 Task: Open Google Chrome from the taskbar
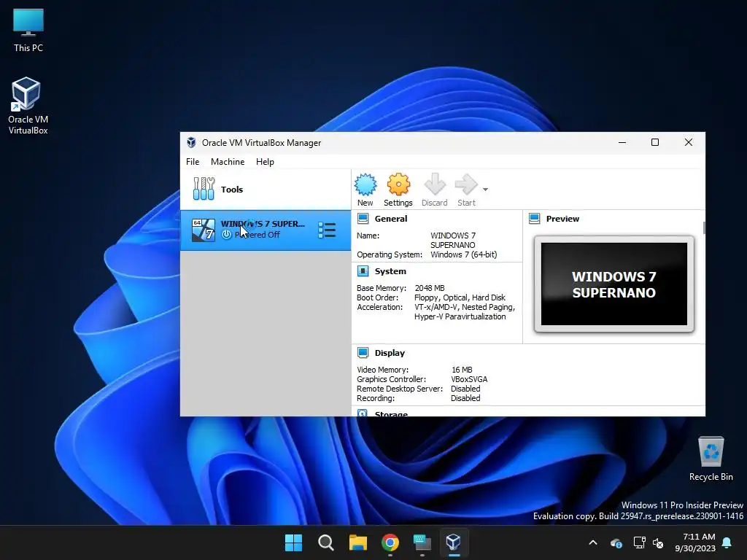[390, 542]
